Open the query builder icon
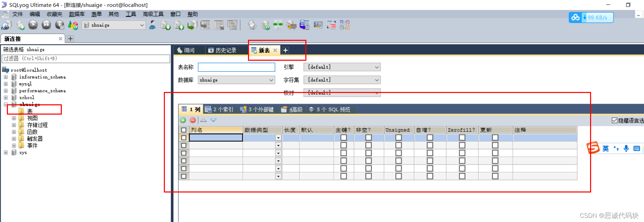Image resolution: width=644 pixels, height=222 pixels. pyautogui.click(x=331, y=25)
